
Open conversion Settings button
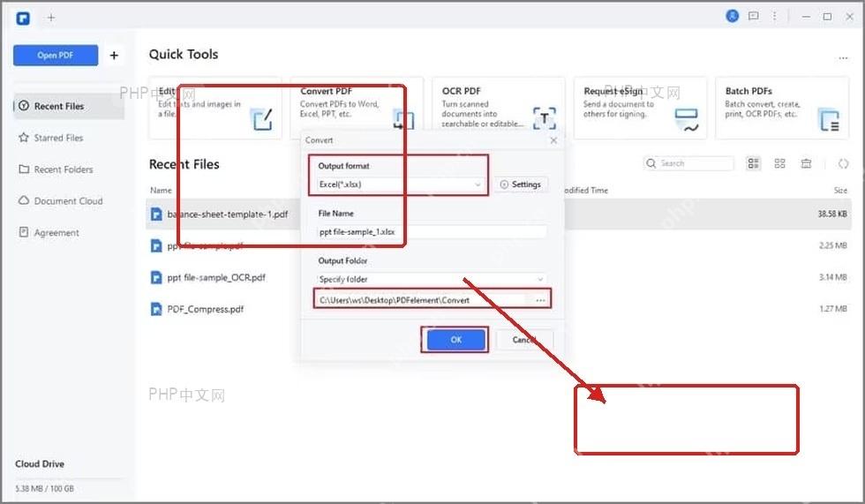click(x=520, y=184)
